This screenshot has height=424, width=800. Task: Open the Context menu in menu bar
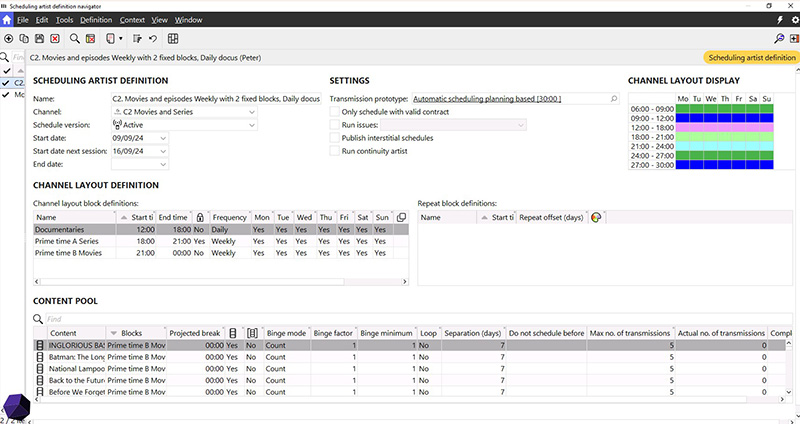click(x=132, y=20)
